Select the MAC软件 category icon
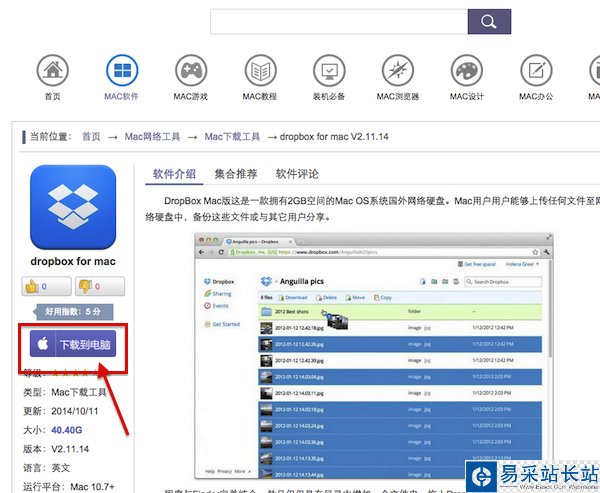This screenshot has height=493, width=600. pos(122,71)
